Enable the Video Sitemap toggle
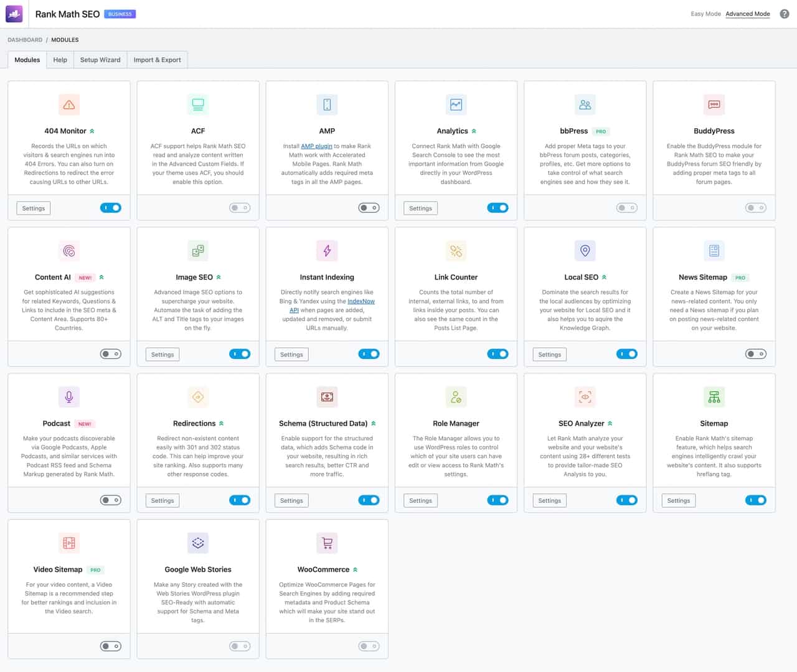 click(111, 646)
